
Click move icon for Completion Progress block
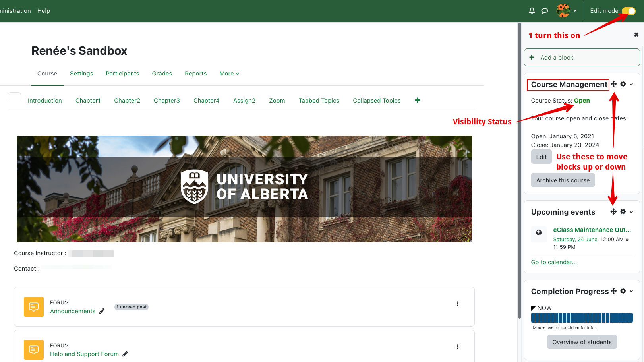pyautogui.click(x=614, y=291)
